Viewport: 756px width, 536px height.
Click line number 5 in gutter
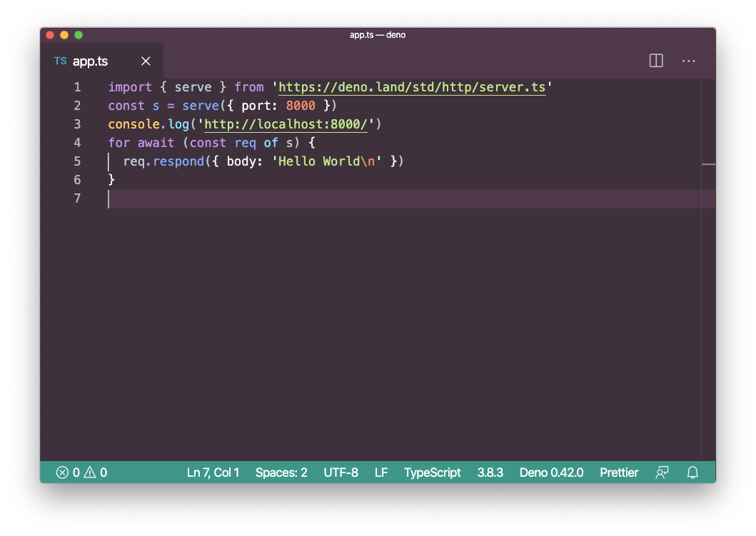click(x=77, y=161)
